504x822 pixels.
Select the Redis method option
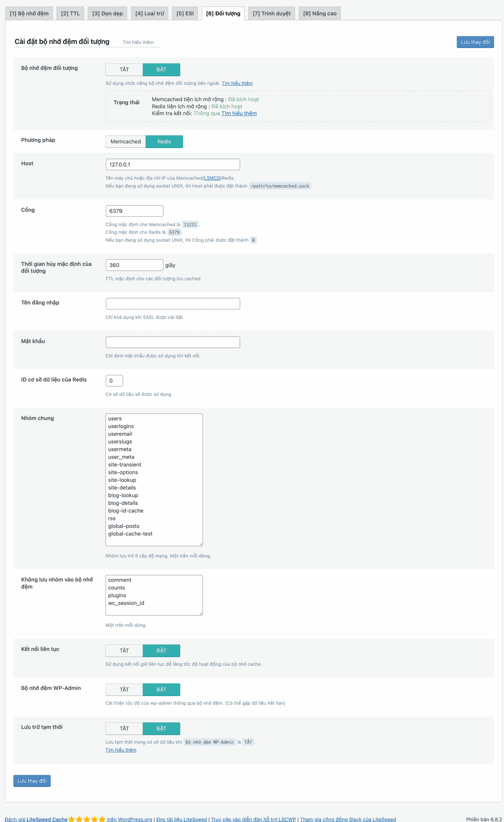click(164, 142)
